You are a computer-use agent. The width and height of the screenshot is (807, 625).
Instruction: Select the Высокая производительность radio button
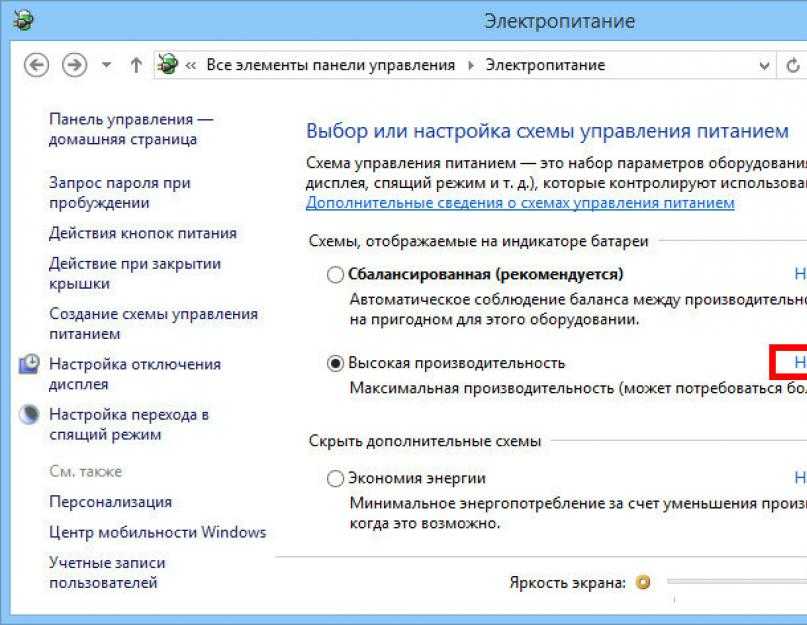point(335,363)
